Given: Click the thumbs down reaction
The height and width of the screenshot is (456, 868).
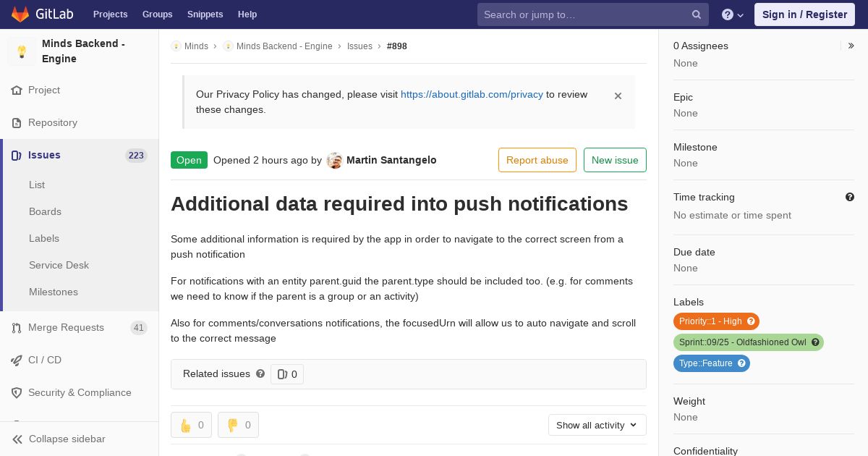Looking at the screenshot, I should tap(238, 425).
